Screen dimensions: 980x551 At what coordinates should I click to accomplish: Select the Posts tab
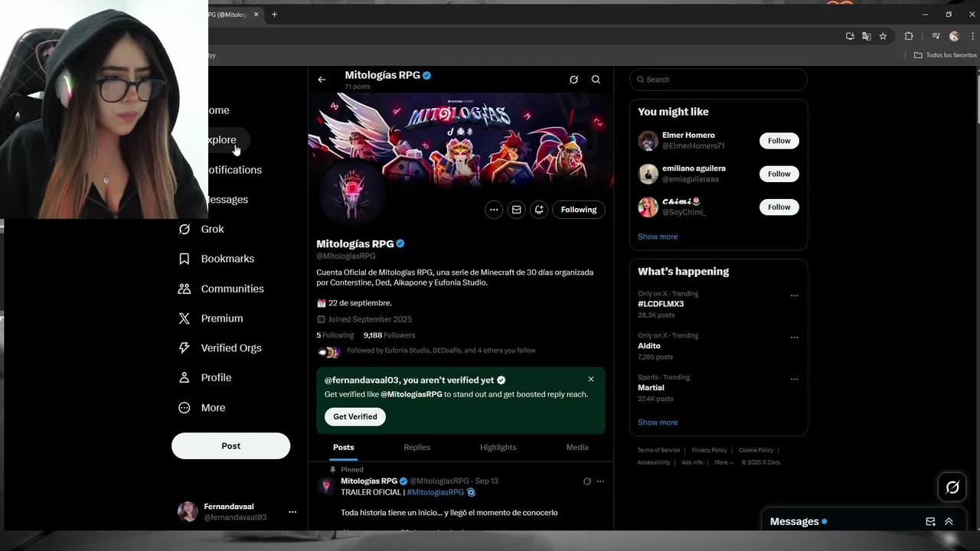344,448
